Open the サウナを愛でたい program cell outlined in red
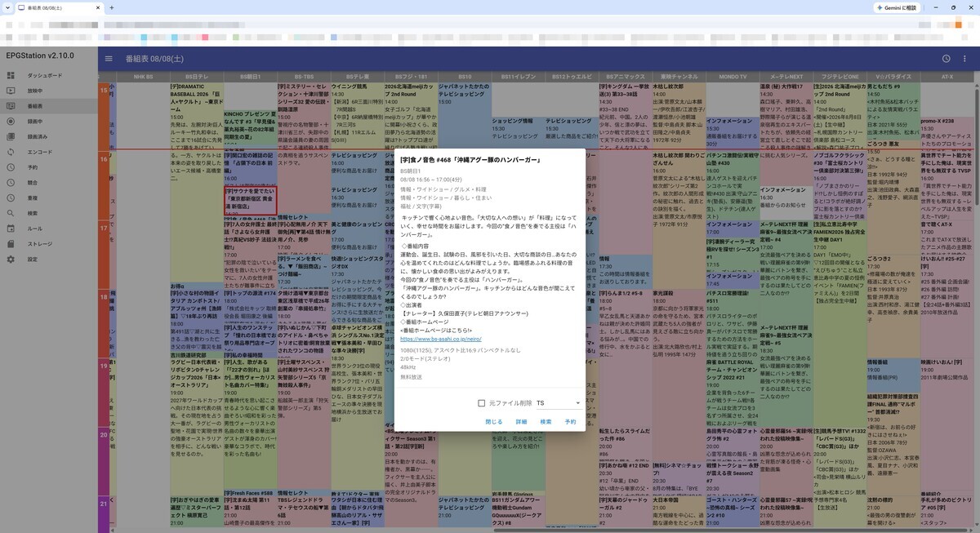The width and height of the screenshot is (980, 533). tap(250, 200)
